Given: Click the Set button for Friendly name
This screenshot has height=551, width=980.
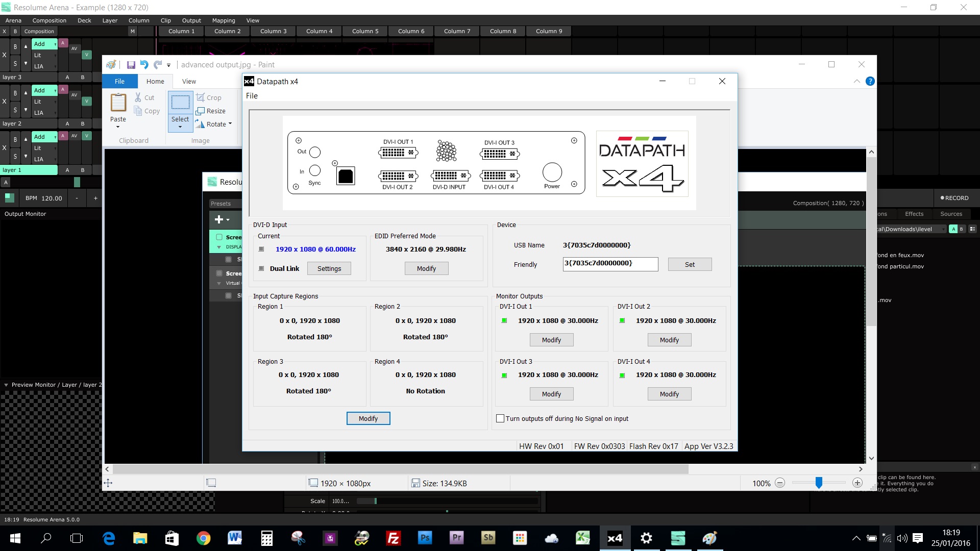Looking at the screenshot, I should [690, 264].
